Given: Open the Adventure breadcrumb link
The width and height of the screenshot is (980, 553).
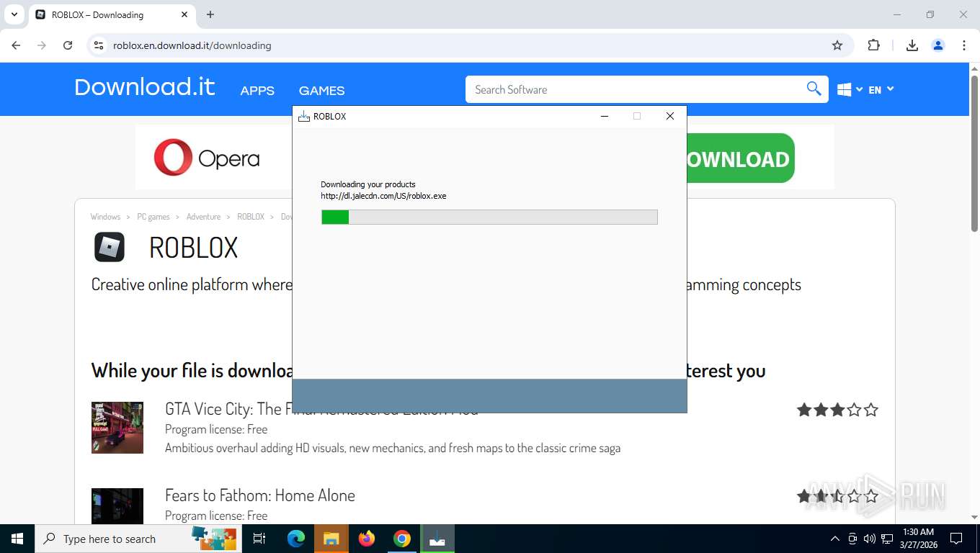Looking at the screenshot, I should point(203,217).
